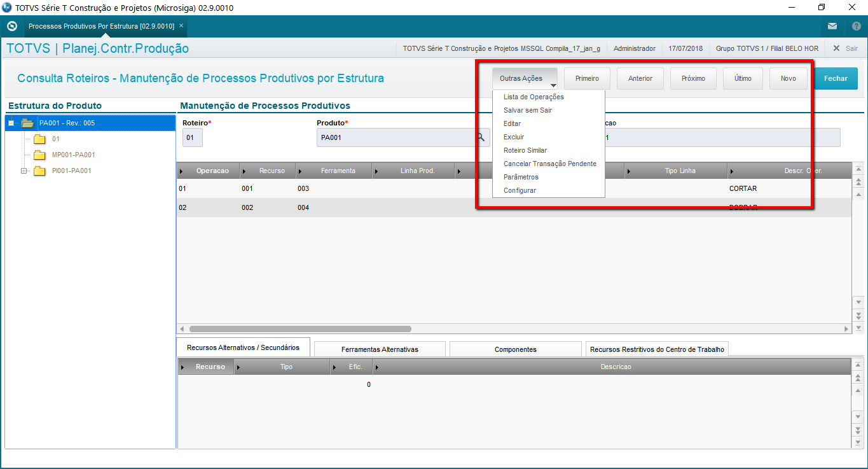
Task: Jump to the Último record
Action: click(x=743, y=79)
